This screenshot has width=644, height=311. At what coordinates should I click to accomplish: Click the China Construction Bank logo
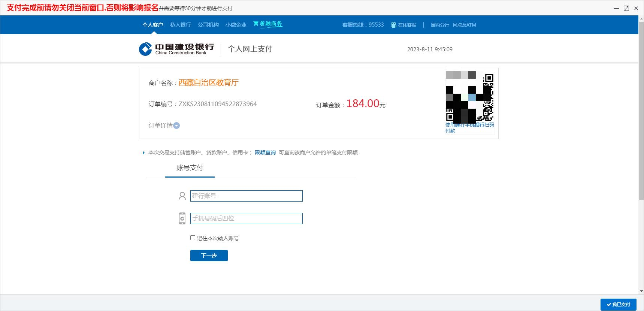pos(176,49)
